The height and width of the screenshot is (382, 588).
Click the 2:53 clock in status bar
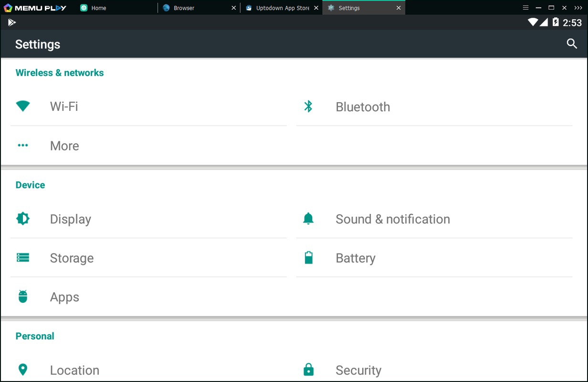572,22
